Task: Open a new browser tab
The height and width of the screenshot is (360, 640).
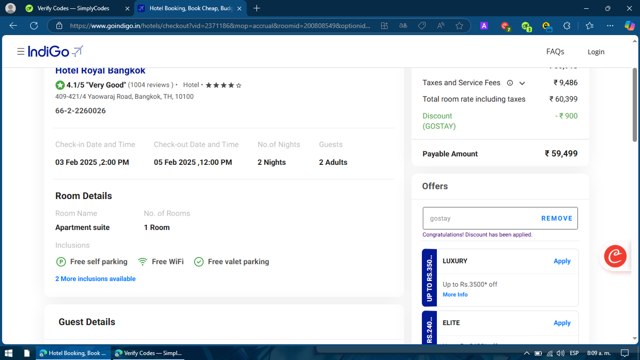Action: coord(256,8)
